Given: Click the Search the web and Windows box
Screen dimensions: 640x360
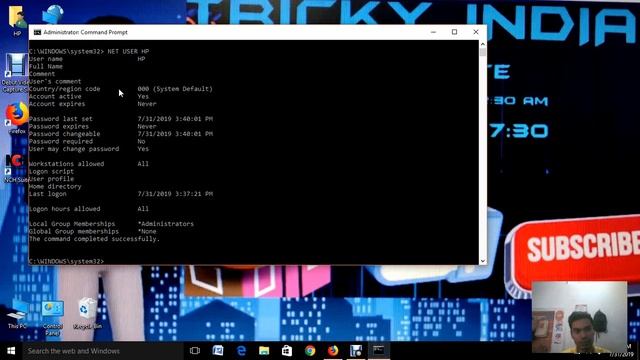Looking at the screenshot, I should coord(103,351).
